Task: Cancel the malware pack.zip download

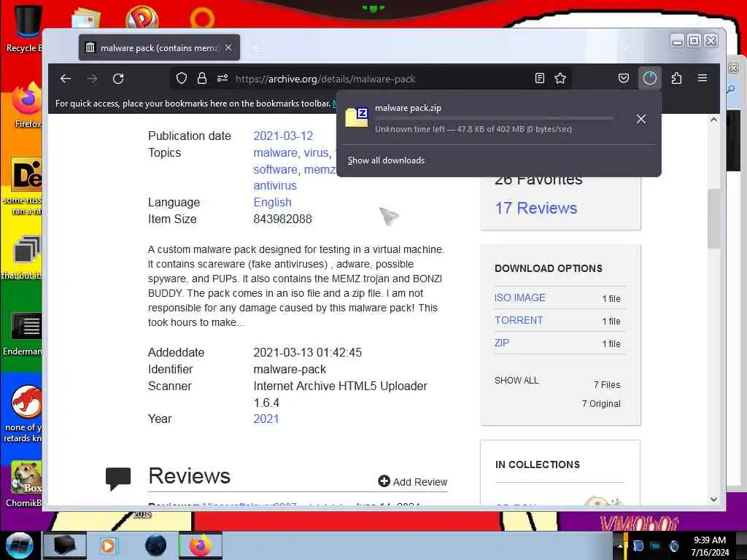Action: tap(641, 119)
